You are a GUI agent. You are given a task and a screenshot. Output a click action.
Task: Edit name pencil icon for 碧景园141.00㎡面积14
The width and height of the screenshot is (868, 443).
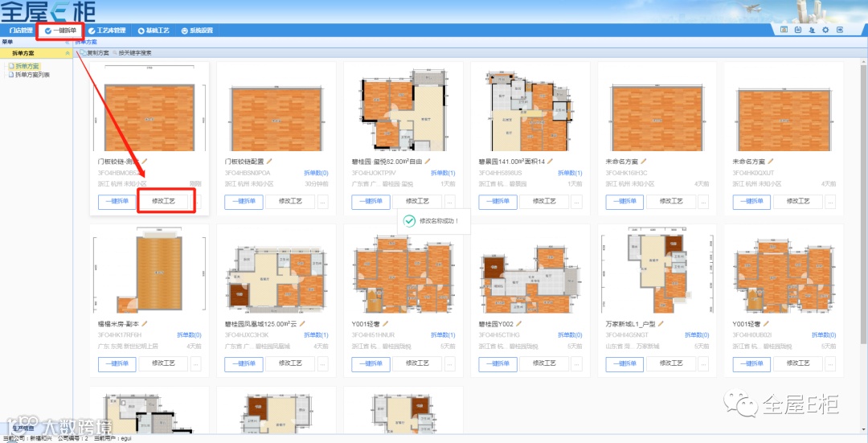[x=551, y=161]
